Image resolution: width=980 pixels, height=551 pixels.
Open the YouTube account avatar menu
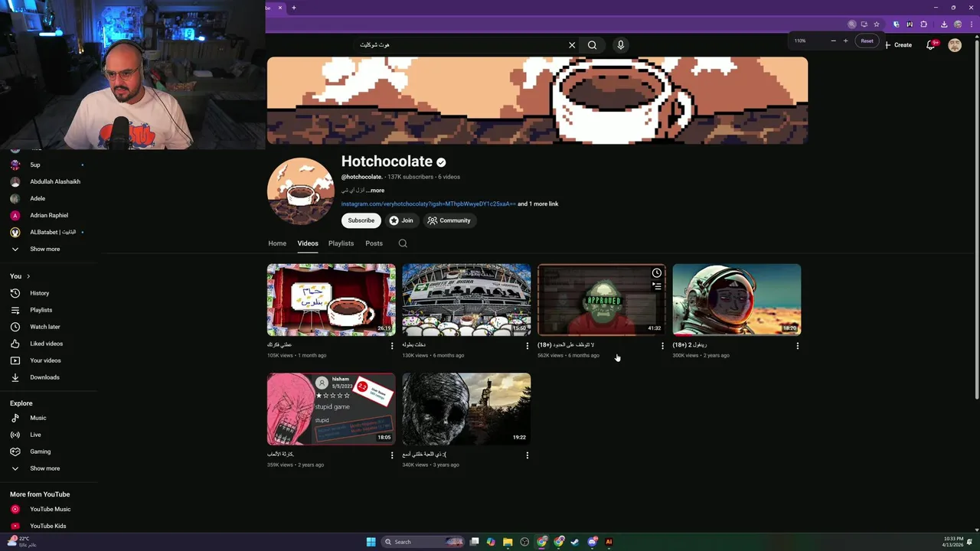[x=955, y=45]
